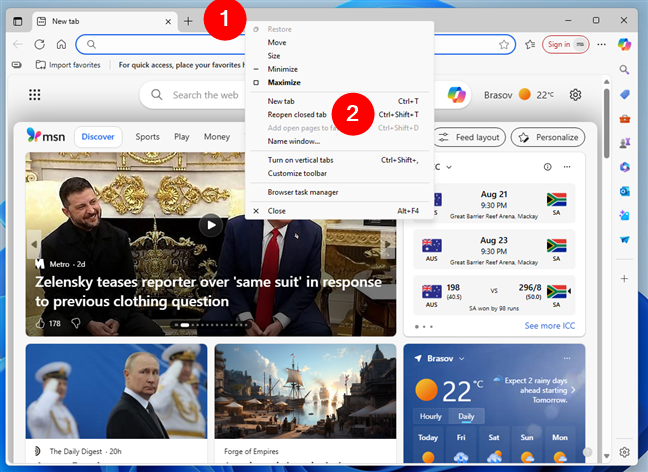Image resolution: width=648 pixels, height=472 pixels.
Task: Switch to the Sports tab
Action: pyautogui.click(x=148, y=137)
